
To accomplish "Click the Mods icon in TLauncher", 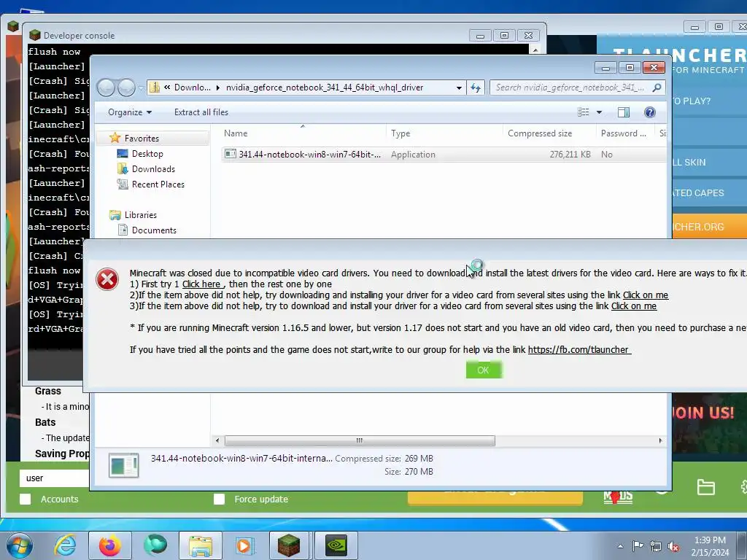I will (618, 497).
